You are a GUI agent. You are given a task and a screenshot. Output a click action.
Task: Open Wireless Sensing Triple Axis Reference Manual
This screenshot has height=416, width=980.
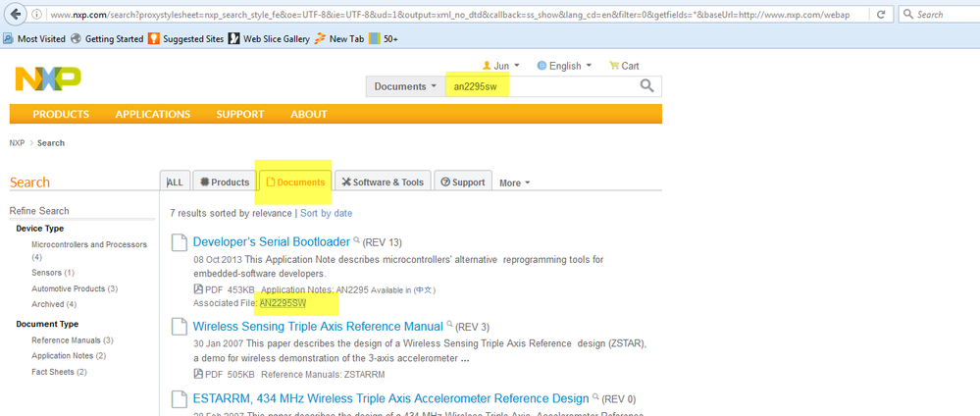[x=318, y=326]
